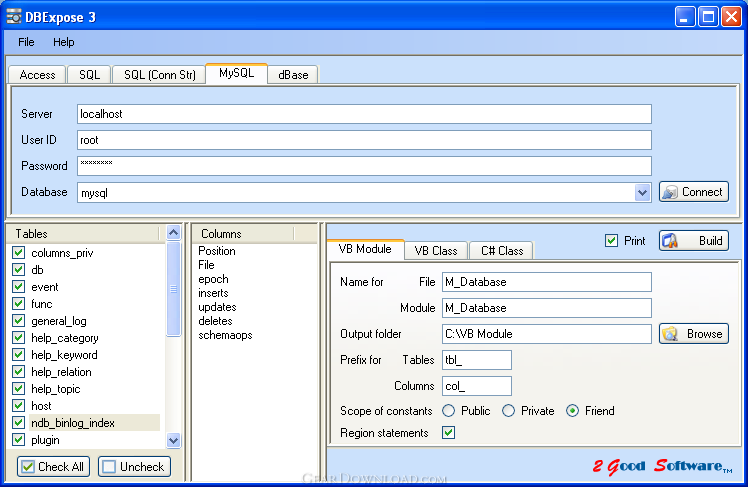
Task: Click the Tables list header
Action: (x=83, y=233)
